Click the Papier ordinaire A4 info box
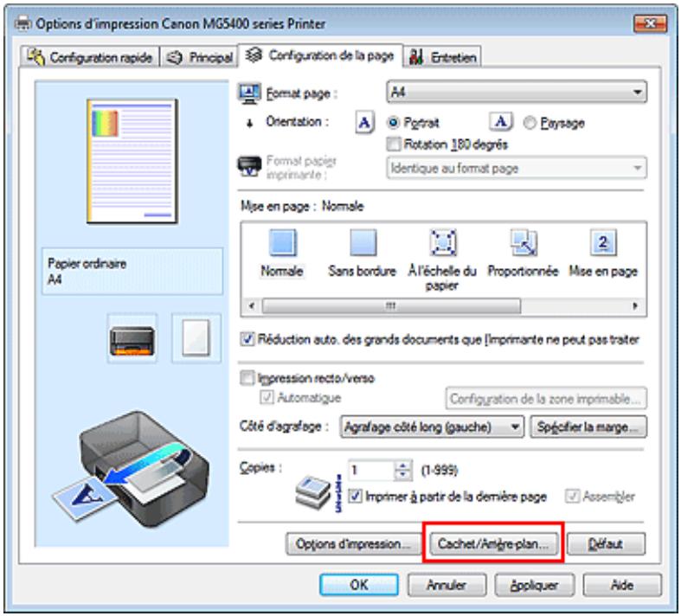Image resolution: width=681 pixels, height=616 pixels. point(132,272)
